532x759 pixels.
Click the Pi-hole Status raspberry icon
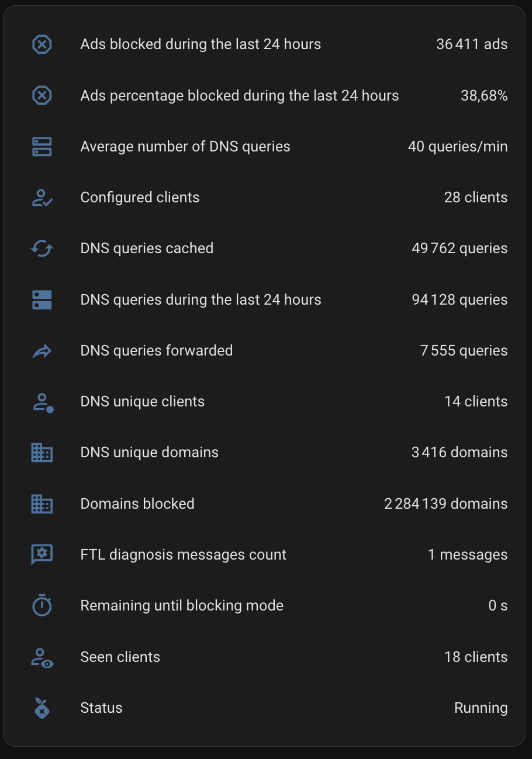tap(42, 708)
